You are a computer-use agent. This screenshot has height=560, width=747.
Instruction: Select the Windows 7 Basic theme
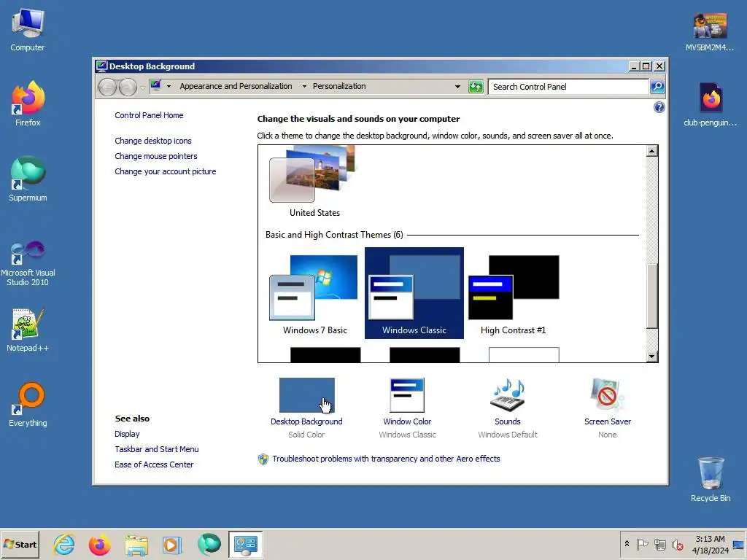coord(314,294)
